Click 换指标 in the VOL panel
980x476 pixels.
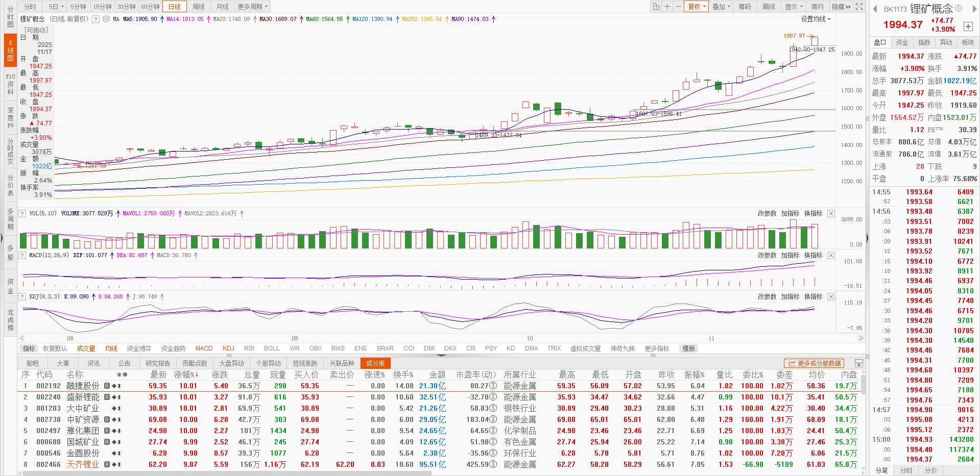[813, 213]
